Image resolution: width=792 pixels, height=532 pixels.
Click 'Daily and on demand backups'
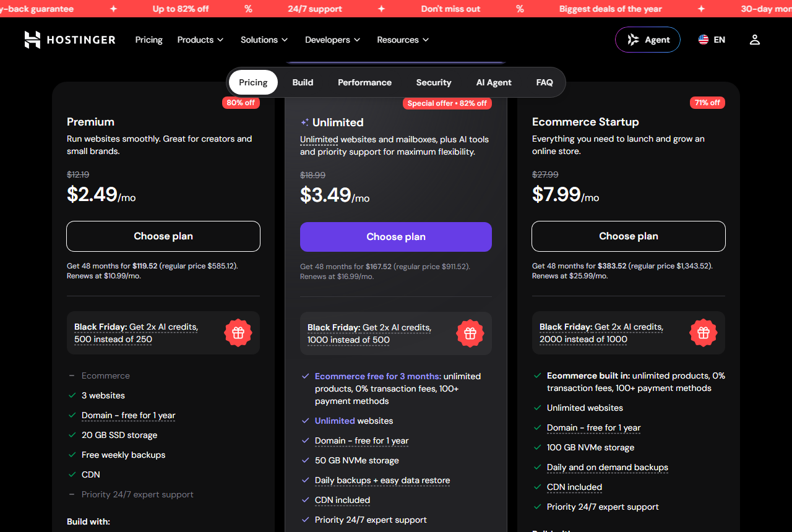[x=608, y=467]
